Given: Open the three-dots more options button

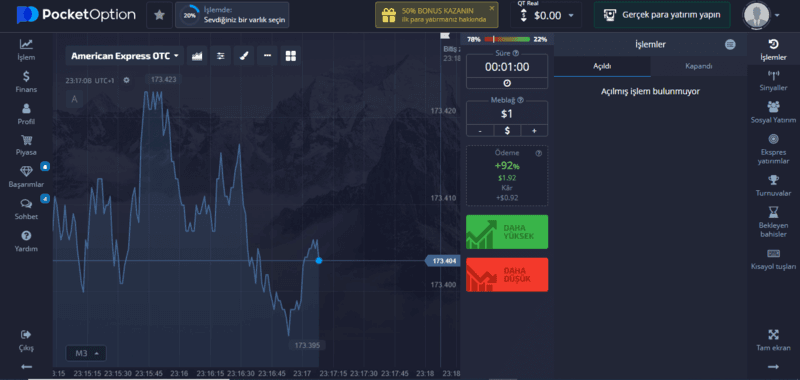Looking at the screenshot, I should click(267, 56).
